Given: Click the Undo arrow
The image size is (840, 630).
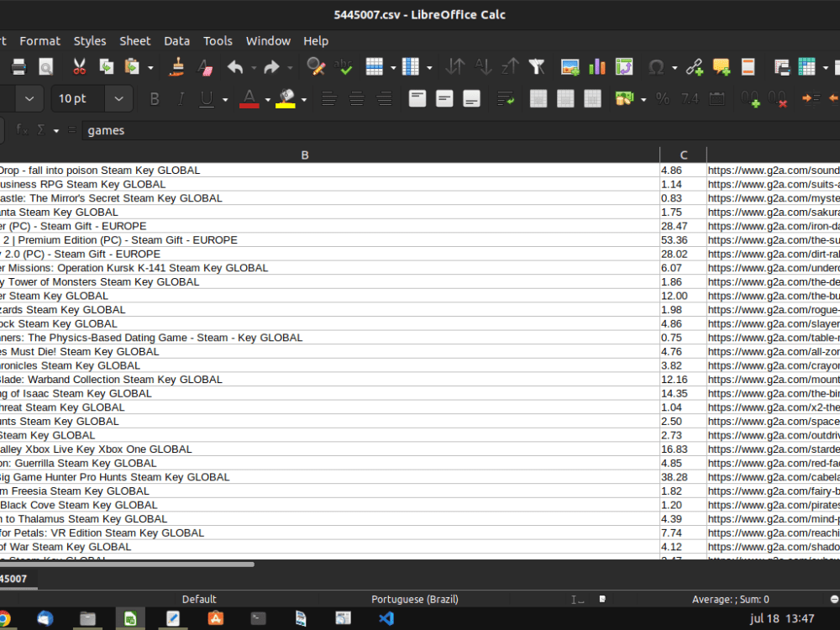Looking at the screenshot, I should click(235, 67).
